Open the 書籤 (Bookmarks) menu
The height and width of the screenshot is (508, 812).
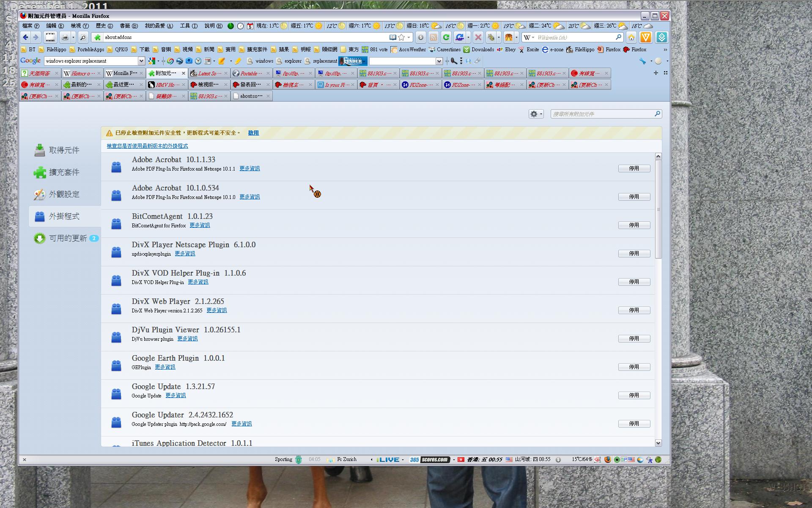click(x=129, y=26)
